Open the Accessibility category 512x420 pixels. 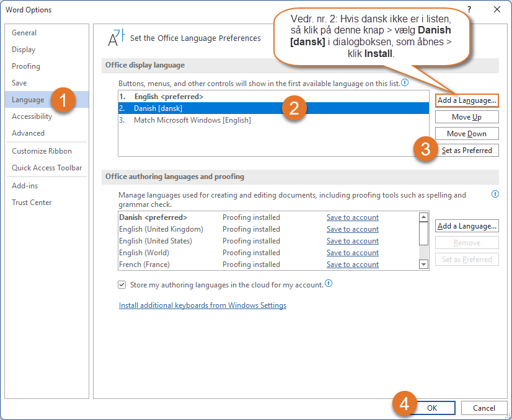(x=46, y=116)
